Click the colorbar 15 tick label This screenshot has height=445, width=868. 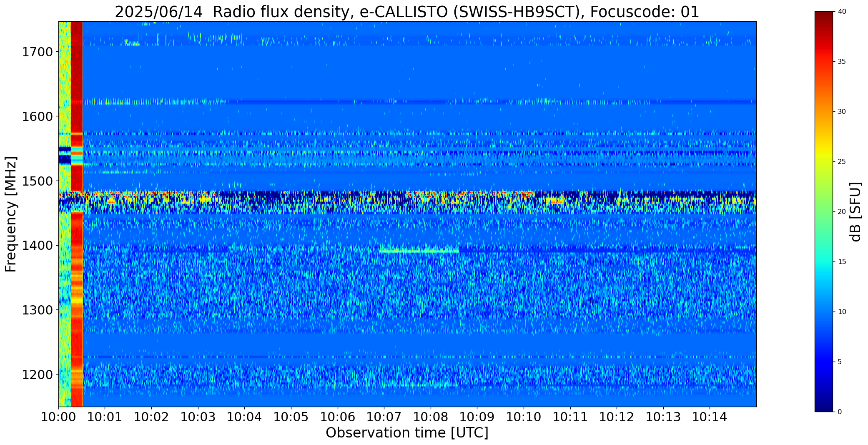pyautogui.click(x=842, y=262)
